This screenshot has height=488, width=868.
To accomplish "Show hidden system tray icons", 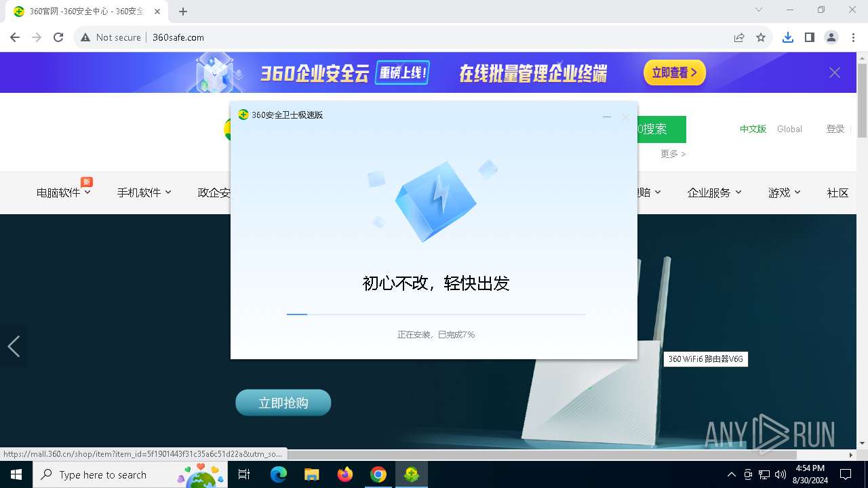I will tap(731, 474).
